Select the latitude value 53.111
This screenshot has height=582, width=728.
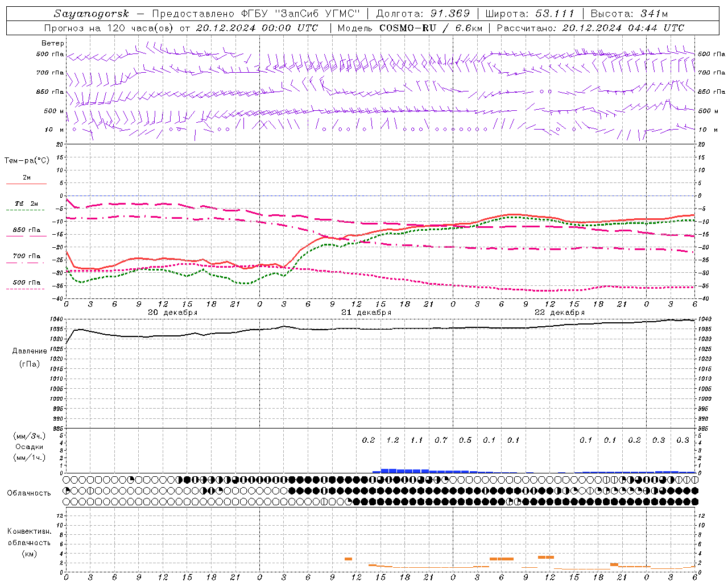coord(555,14)
